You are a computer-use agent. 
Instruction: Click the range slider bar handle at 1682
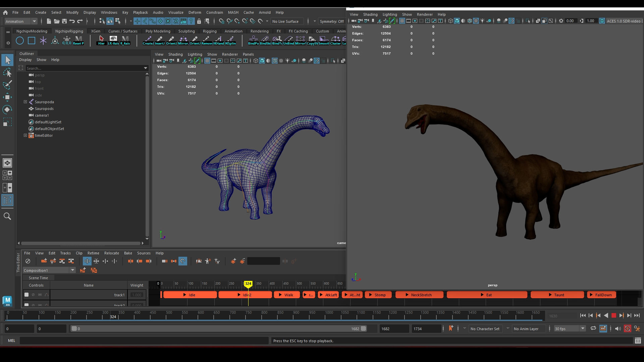[x=364, y=328]
